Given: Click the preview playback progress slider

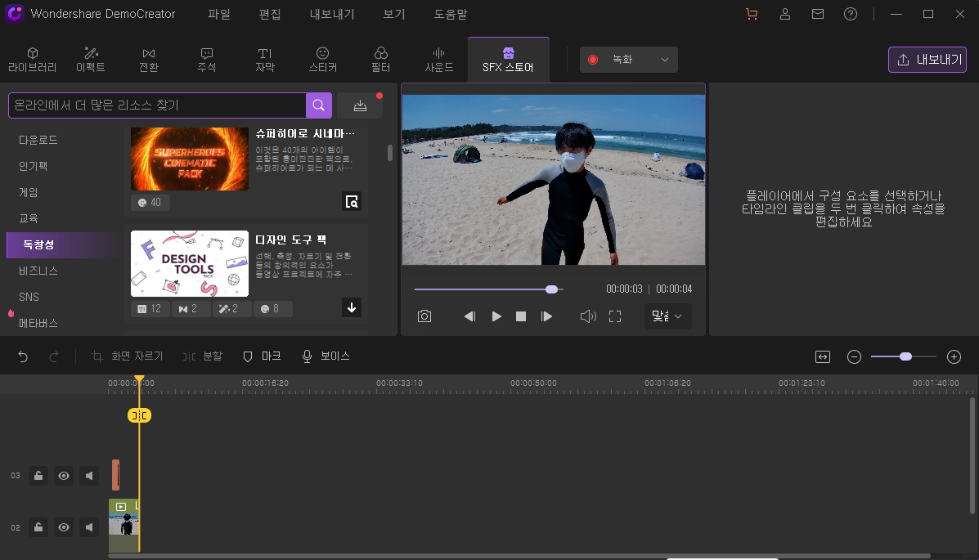Looking at the screenshot, I should pos(489,289).
